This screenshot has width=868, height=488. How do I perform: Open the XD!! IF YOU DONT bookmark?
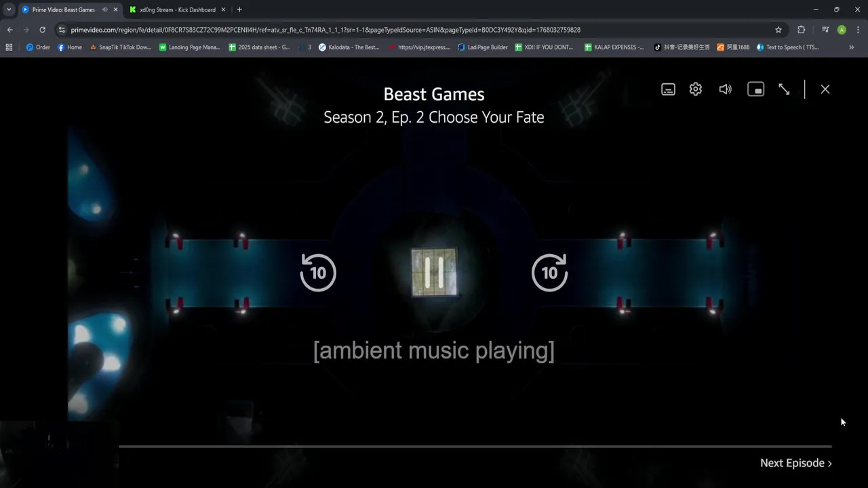point(545,47)
